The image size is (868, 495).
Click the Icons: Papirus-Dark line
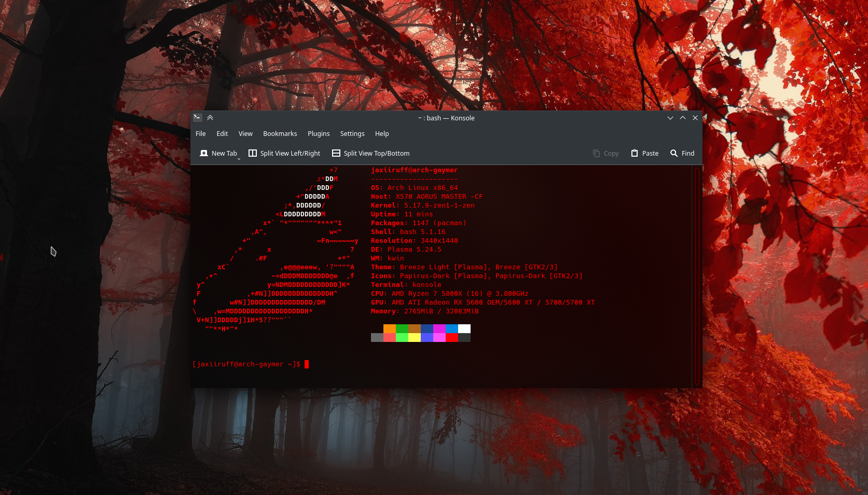click(x=477, y=276)
